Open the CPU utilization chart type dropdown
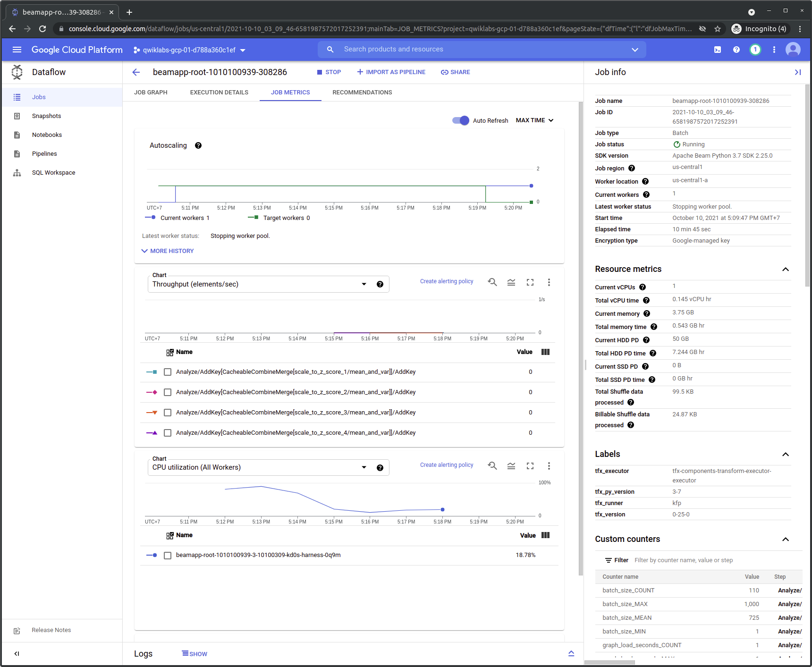 268,467
